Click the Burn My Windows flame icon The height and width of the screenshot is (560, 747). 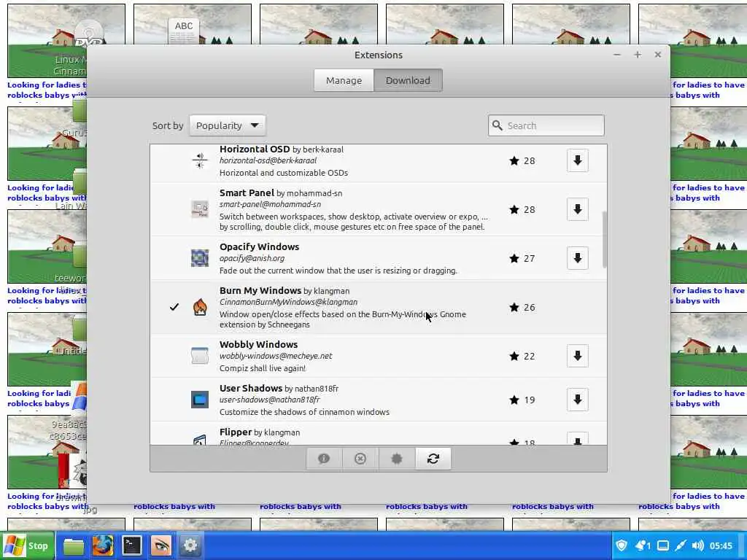coord(200,307)
